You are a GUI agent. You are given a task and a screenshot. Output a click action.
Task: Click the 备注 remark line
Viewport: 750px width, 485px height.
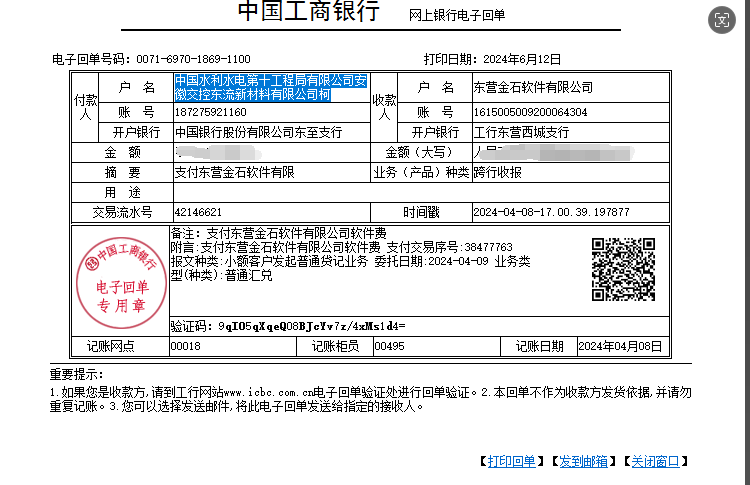278,233
